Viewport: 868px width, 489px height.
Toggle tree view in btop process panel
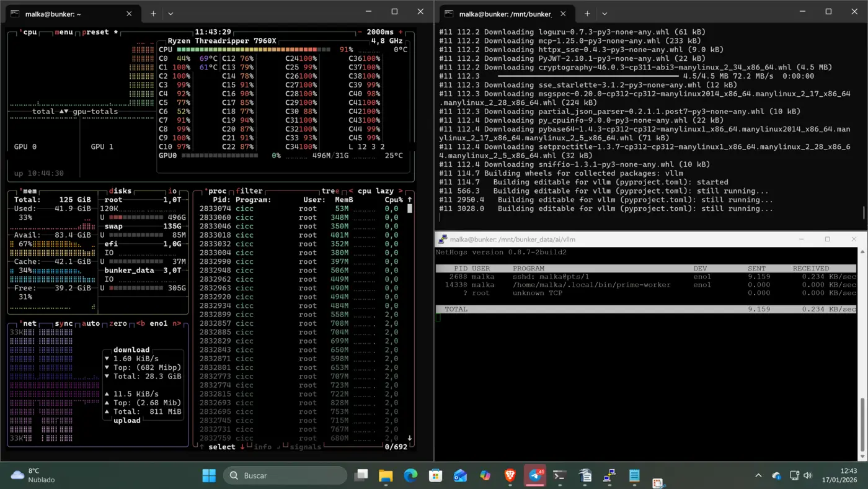(330, 191)
